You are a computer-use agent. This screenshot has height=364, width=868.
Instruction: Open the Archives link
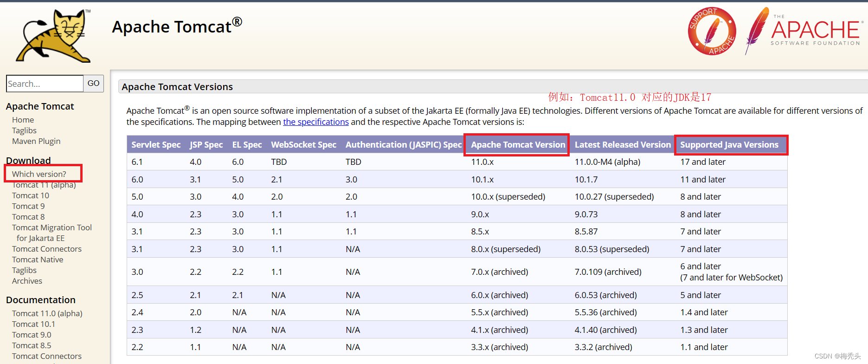pyautogui.click(x=27, y=281)
